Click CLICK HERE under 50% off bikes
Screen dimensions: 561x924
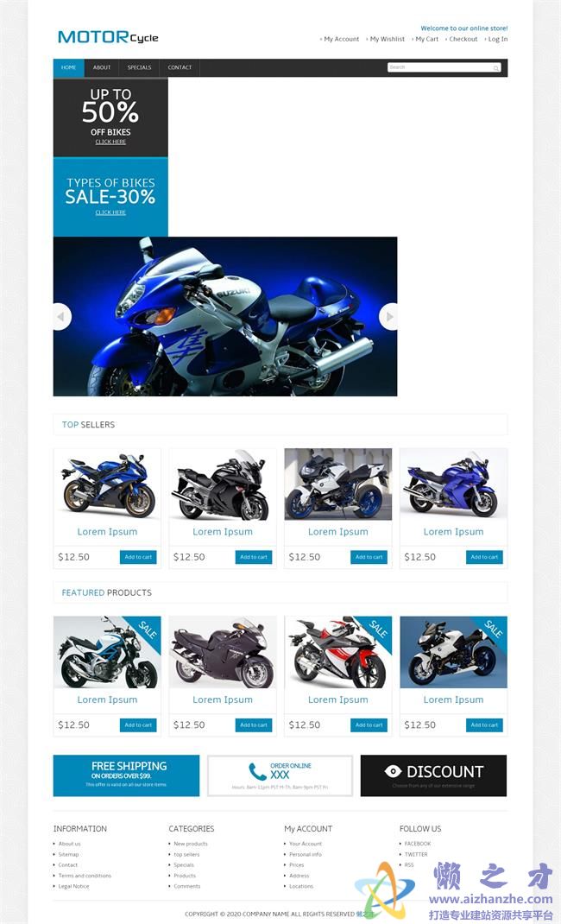point(110,142)
